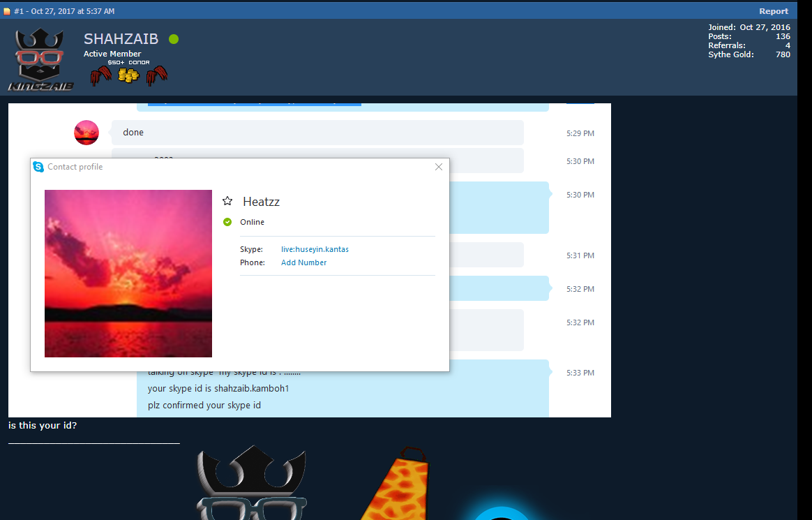Click the post icon beside #1
This screenshot has width=812, height=520.
click(x=7, y=11)
